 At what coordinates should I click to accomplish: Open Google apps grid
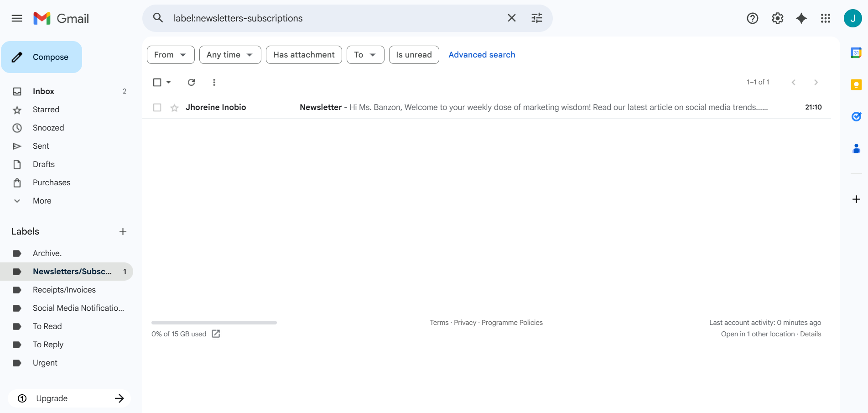coord(825,18)
